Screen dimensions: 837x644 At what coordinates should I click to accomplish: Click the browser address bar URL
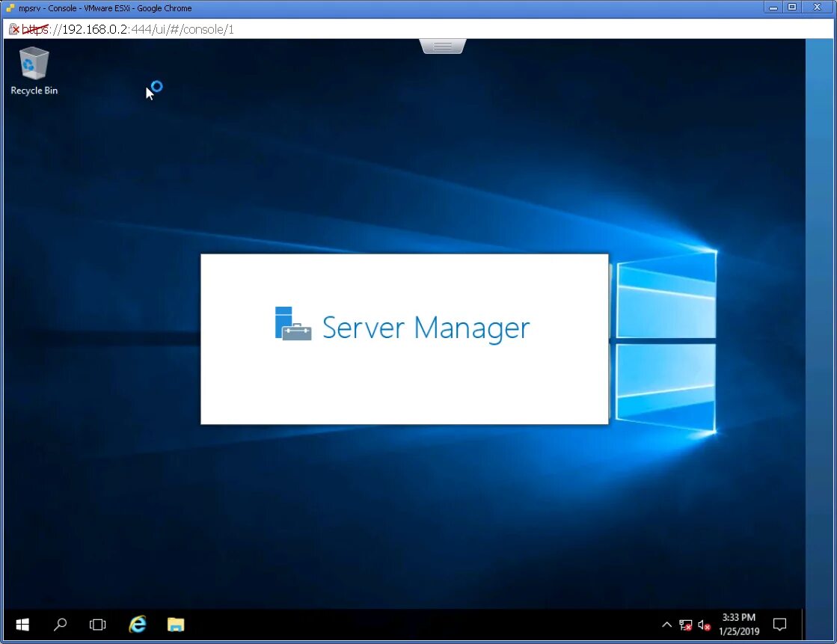point(128,29)
